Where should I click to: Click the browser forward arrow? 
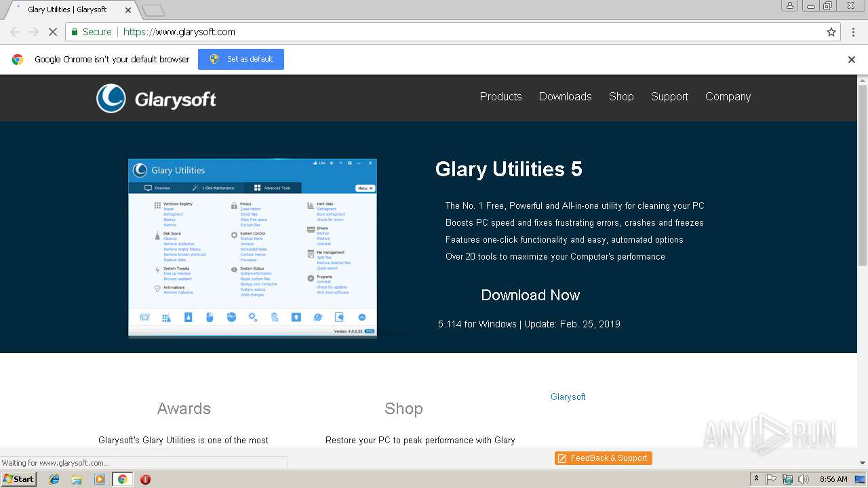pos(34,32)
